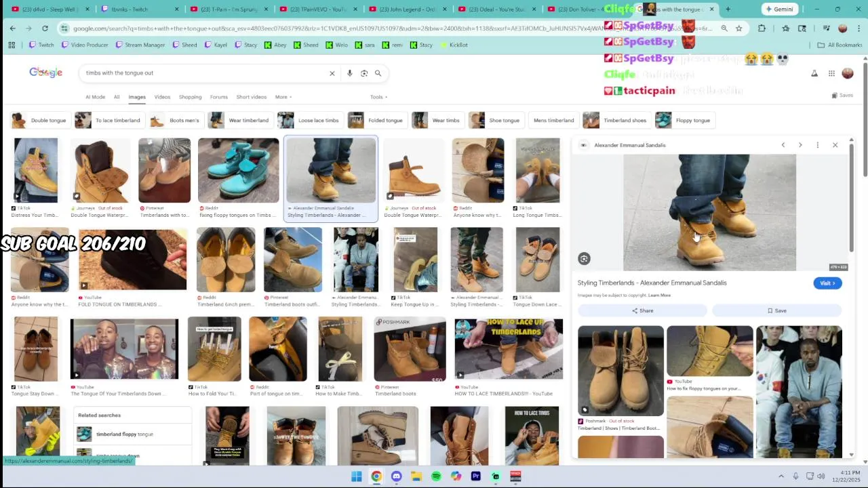Click the browser back arrow
Viewport: 868px width, 488px height.
tap(12, 28)
